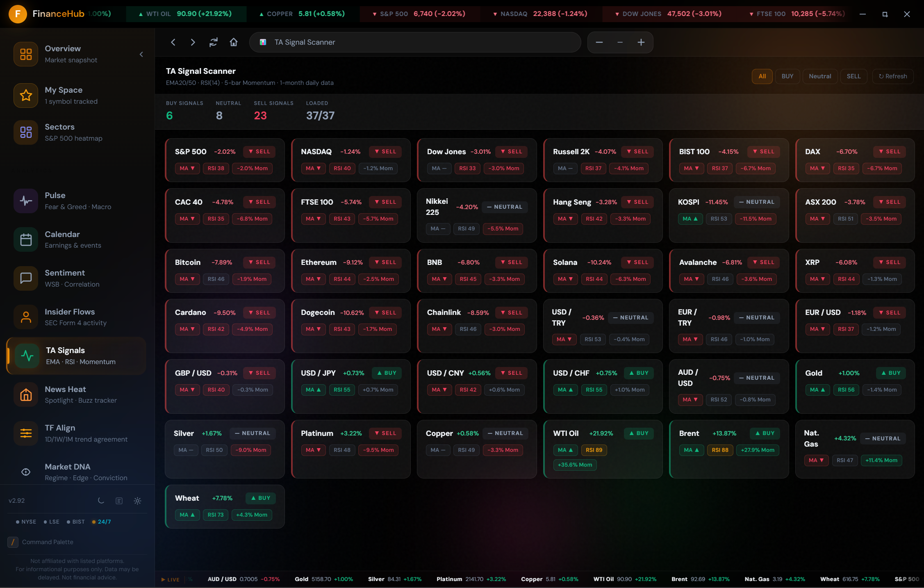Click the Refresh scanner button
This screenshot has width=924, height=588.
[892, 76]
